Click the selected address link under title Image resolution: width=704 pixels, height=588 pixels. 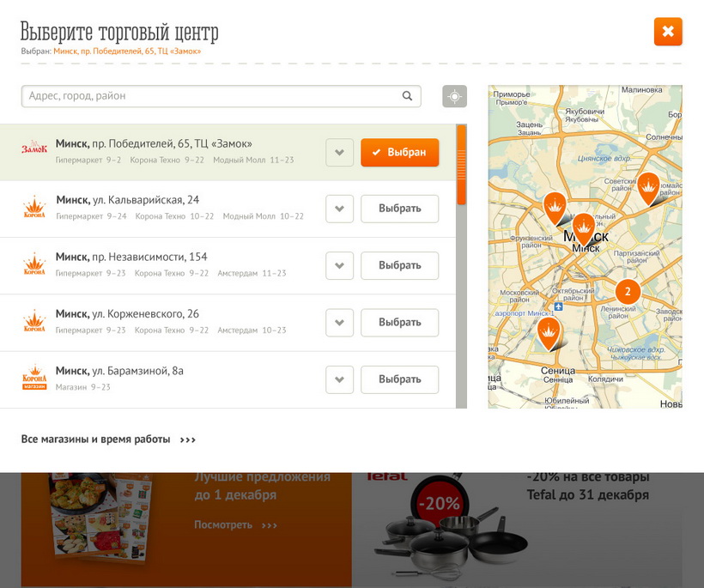point(127,52)
